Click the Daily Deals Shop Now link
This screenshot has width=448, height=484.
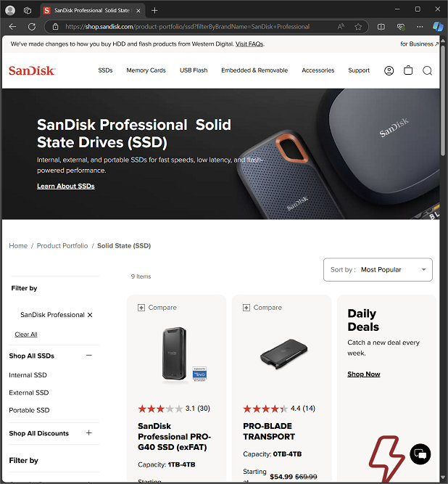click(363, 374)
